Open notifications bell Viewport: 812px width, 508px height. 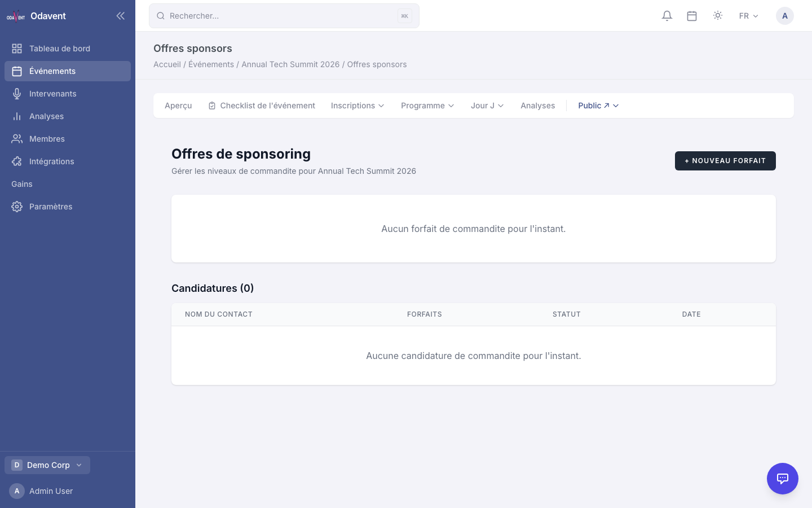tap(667, 16)
